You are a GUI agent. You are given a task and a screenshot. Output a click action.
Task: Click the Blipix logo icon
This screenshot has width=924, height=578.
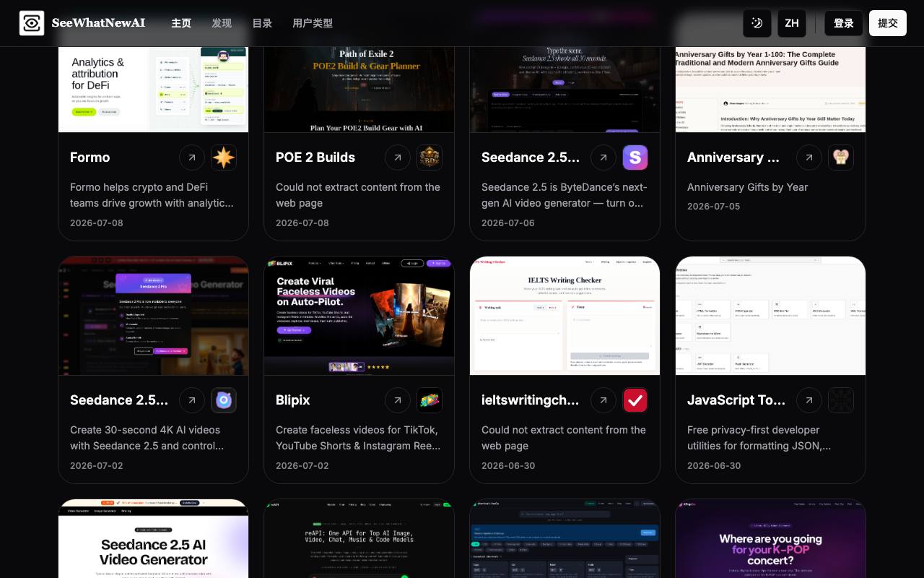pyautogui.click(x=430, y=400)
